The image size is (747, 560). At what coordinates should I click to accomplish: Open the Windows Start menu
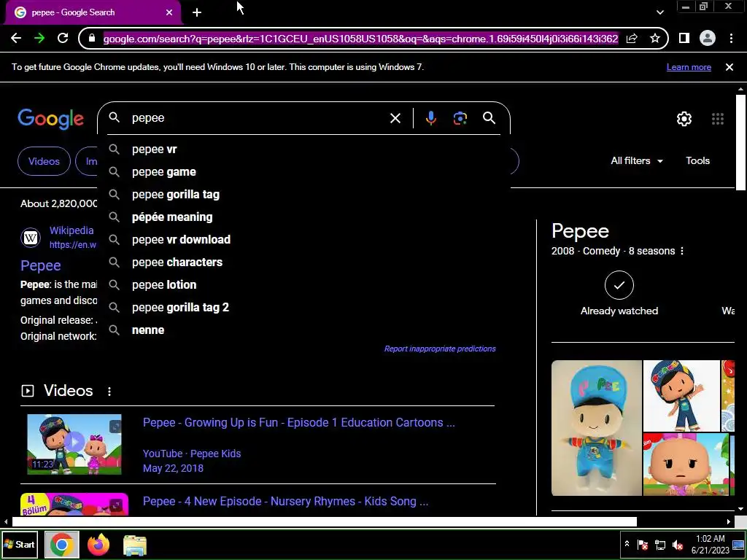click(20, 544)
